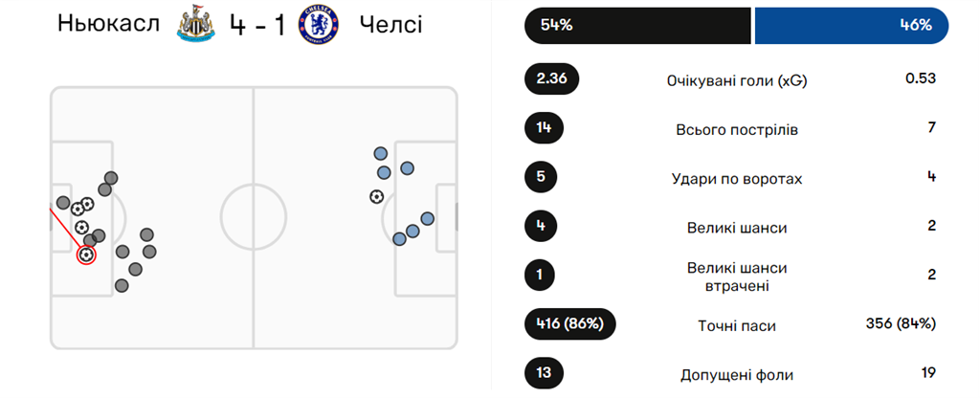The image size is (980, 398).
Task: Select the topmost Newcastle gray shot dot
Action: coord(111,178)
